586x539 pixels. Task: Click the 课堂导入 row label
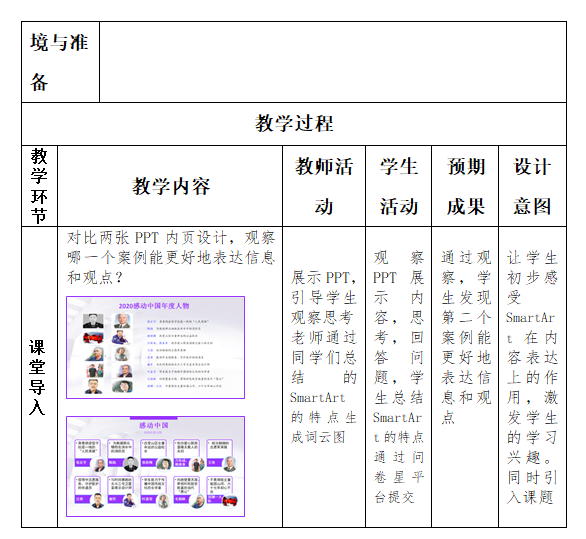(x=37, y=377)
